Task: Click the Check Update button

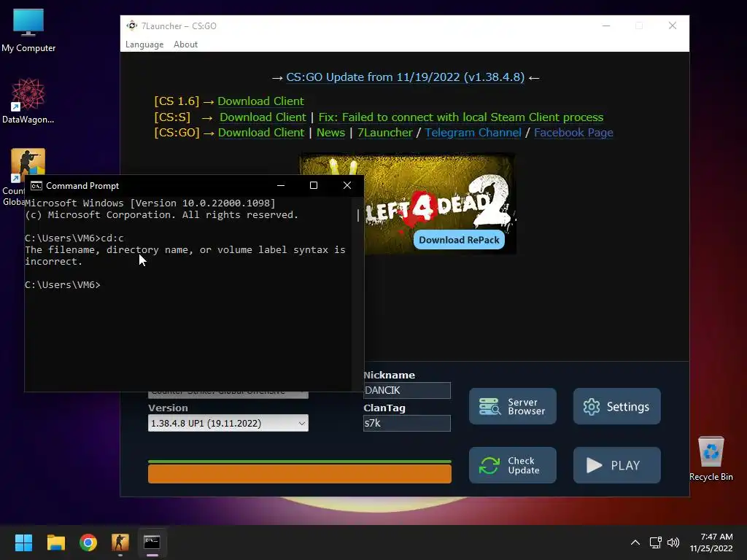Action: tap(513, 465)
